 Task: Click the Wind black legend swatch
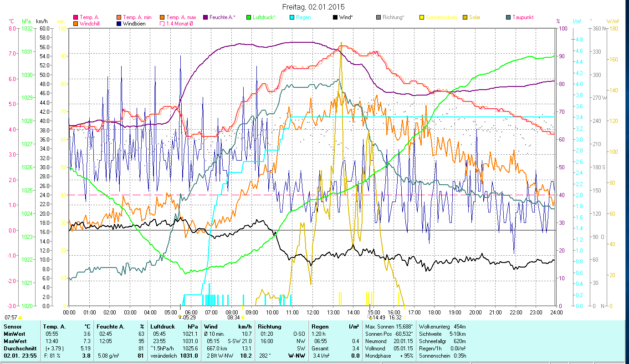point(335,17)
